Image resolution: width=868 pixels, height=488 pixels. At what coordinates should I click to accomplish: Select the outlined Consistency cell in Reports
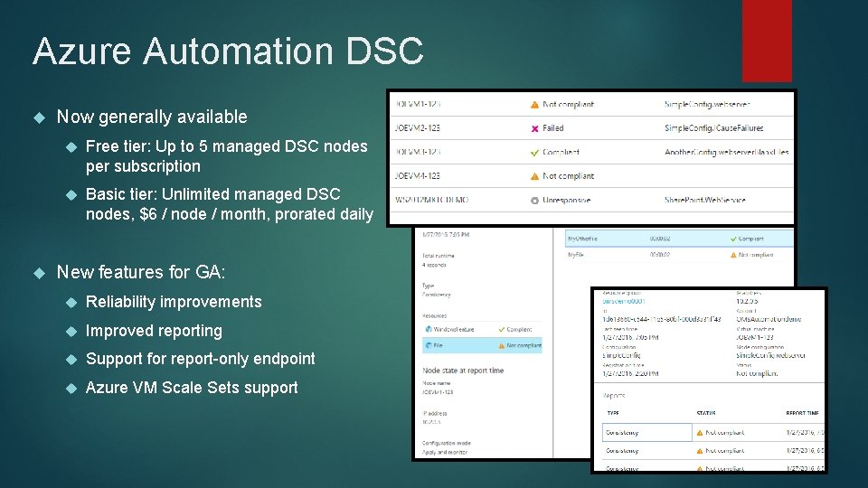[647, 432]
